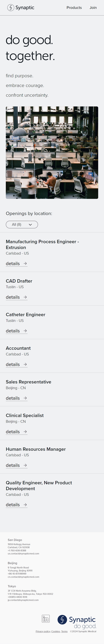Screen dimensions: 104x644
Task: Open the Terms link in footer
Action: 64,631
